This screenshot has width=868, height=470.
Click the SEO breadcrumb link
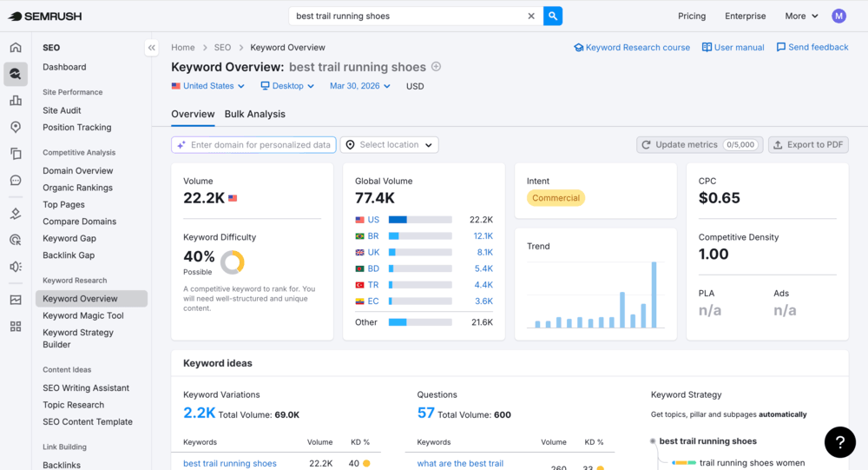pos(222,48)
